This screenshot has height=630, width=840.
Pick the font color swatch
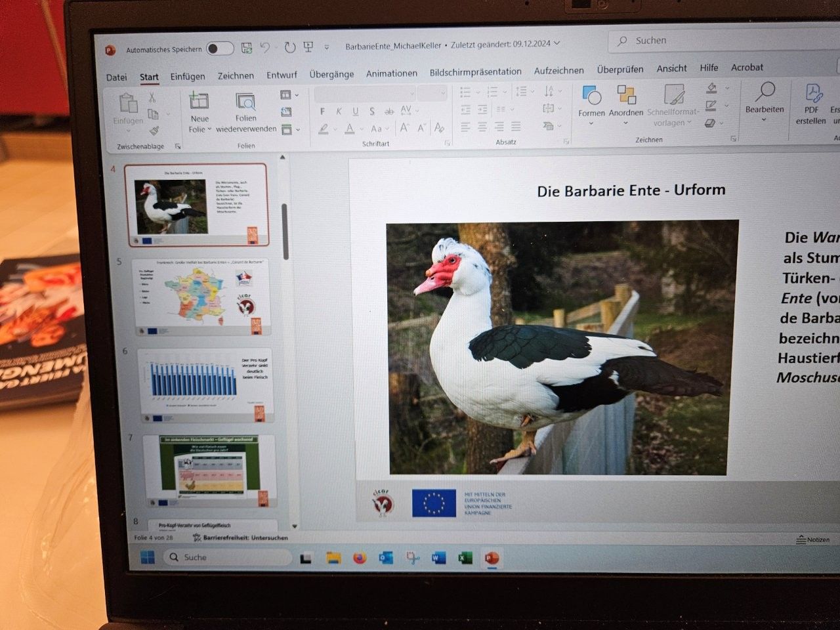point(350,129)
